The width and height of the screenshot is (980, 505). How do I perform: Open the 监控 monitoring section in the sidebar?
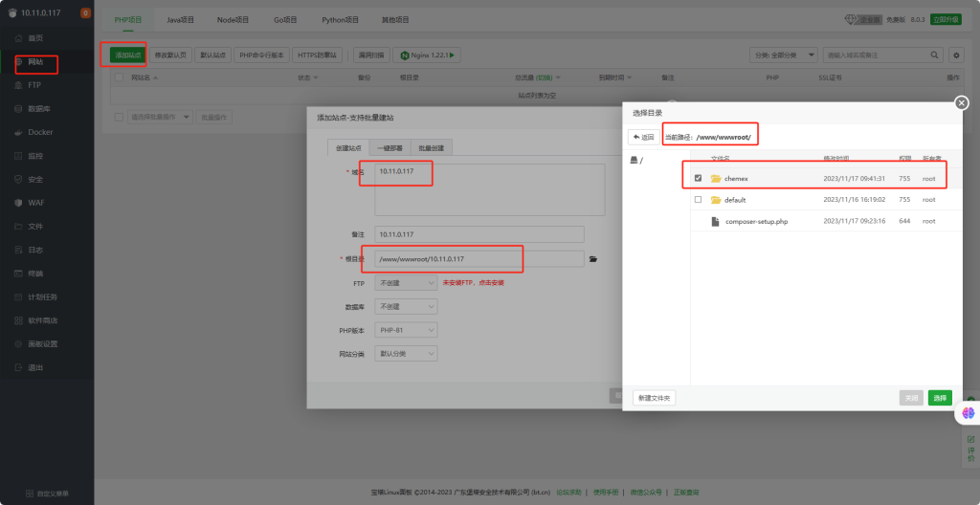[35, 156]
